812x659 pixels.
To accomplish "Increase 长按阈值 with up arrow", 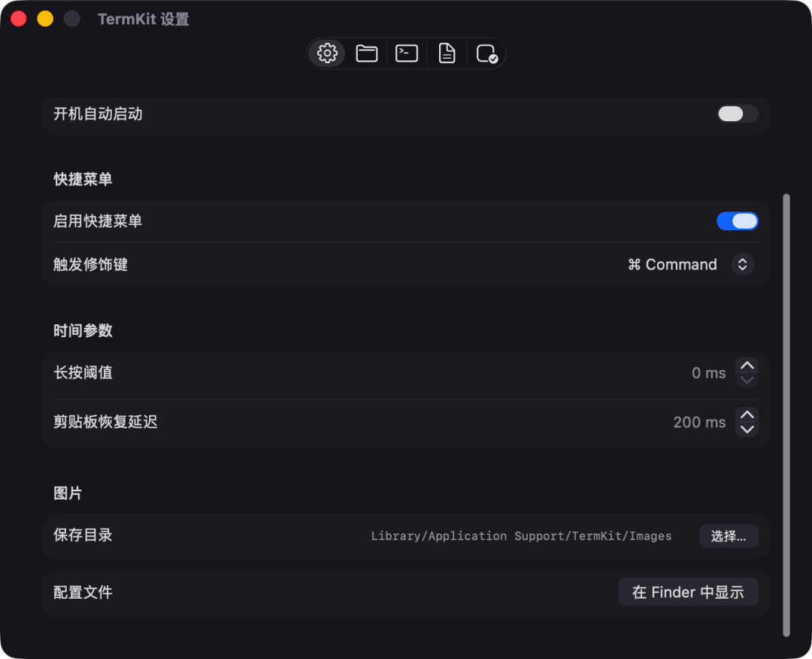I will (747, 366).
